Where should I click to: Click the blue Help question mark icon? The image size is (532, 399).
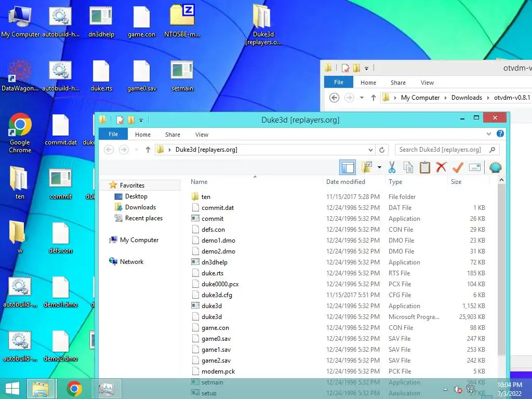coord(500,134)
